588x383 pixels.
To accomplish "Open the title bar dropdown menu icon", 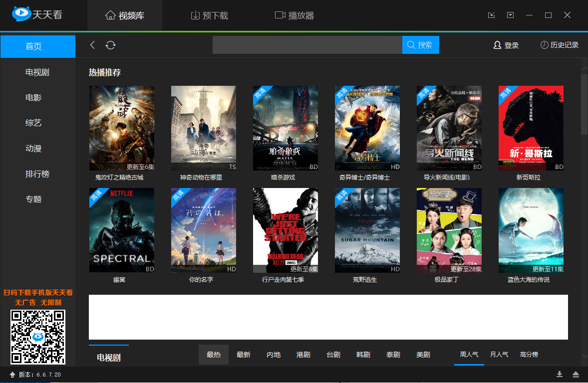I will [510, 15].
